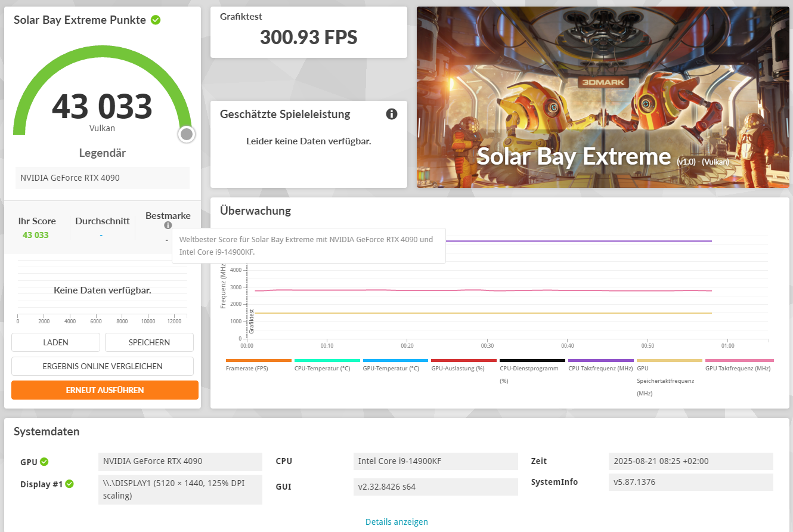This screenshot has height=532, width=793.
Task: Click the Solar Bay Extreme banner image
Action: click(603, 97)
